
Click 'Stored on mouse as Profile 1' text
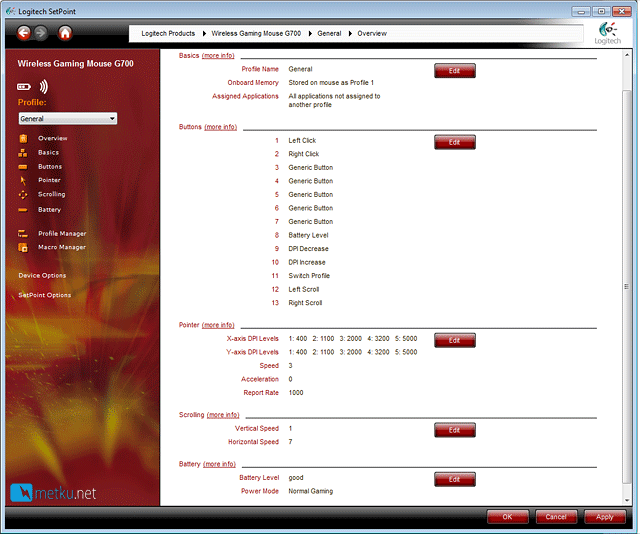pyautogui.click(x=331, y=83)
